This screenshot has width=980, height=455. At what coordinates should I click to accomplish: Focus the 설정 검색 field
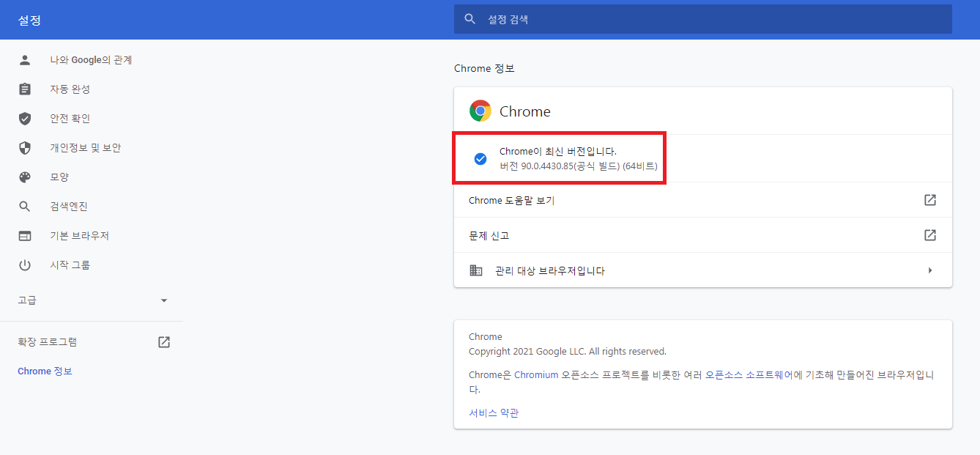pos(703,19)
